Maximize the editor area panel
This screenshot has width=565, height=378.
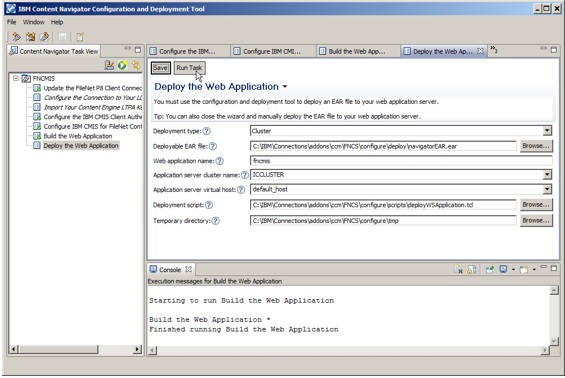pos(554,49)
